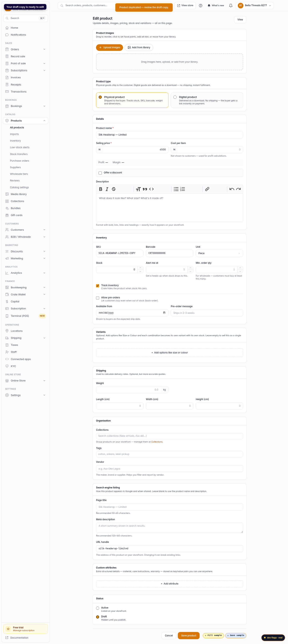This screenshot has height=644, width=288.
Task: Tick the Offer a discount checkbox
Action: click(x=100, y=173)
